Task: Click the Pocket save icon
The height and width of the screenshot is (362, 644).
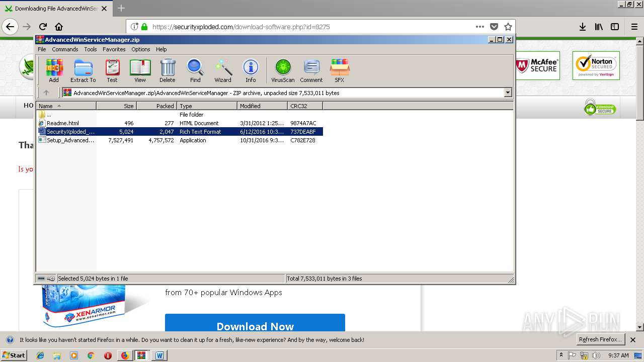Action: click(x=494, y=27)
